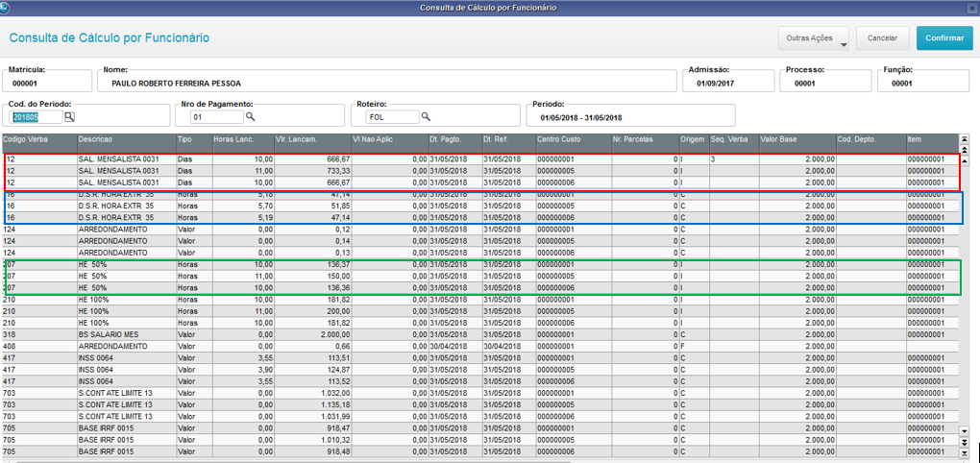This screenshot has height=463, width=980.
Task: Select the HE 50% value 150,00
Action: (x=312, y=277)
